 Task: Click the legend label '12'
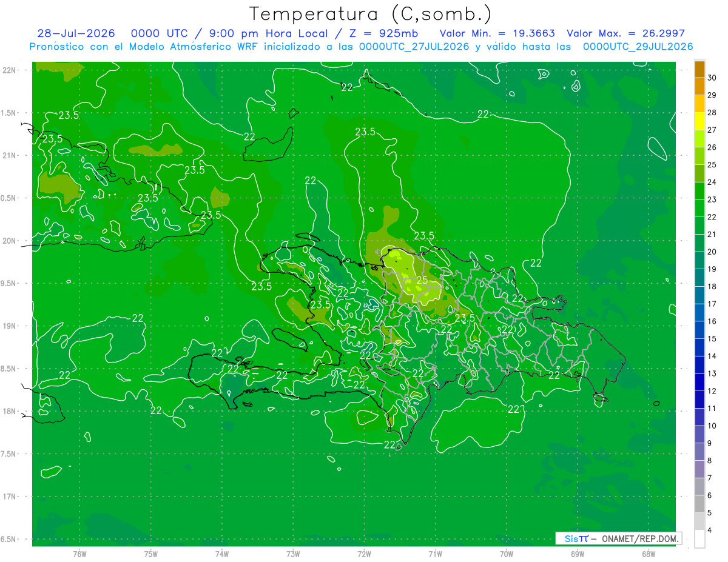(712, 391)
